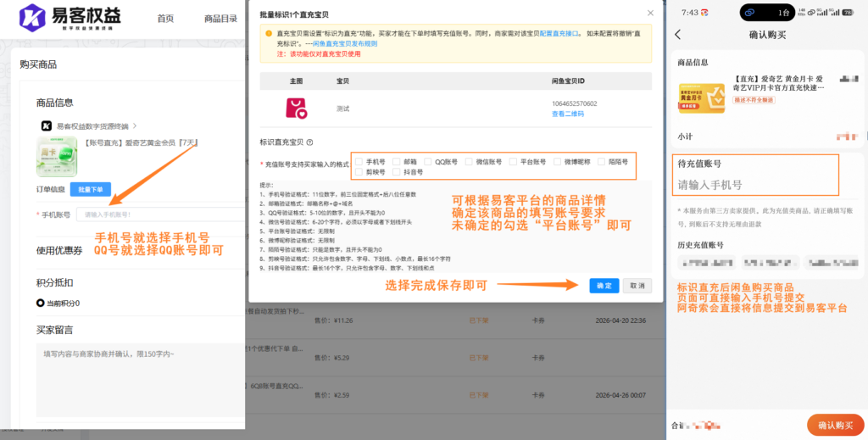The image size is (868, 440).
Task: Expand the 易客权益数字货源终端 store chevron
Action: tap(135, 125)
